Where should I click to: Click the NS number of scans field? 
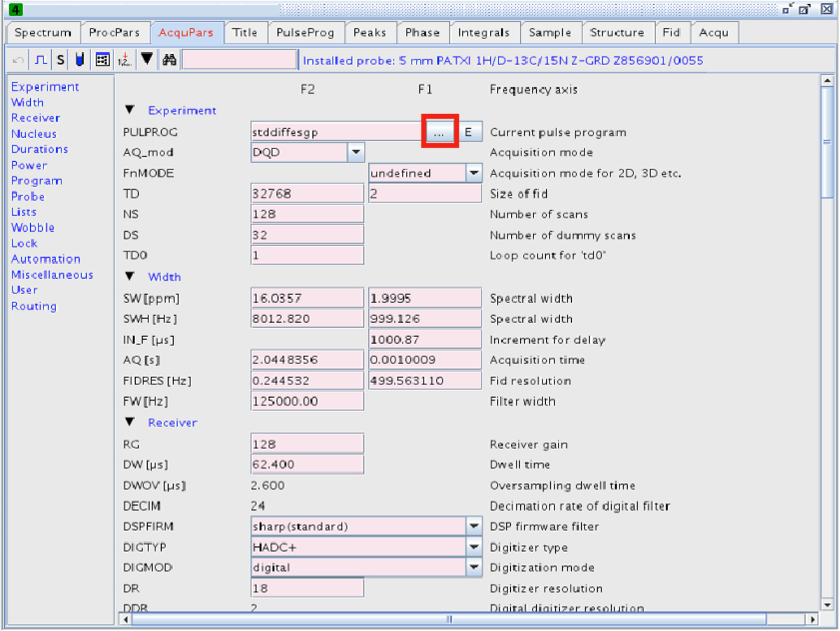click(307, 214)
